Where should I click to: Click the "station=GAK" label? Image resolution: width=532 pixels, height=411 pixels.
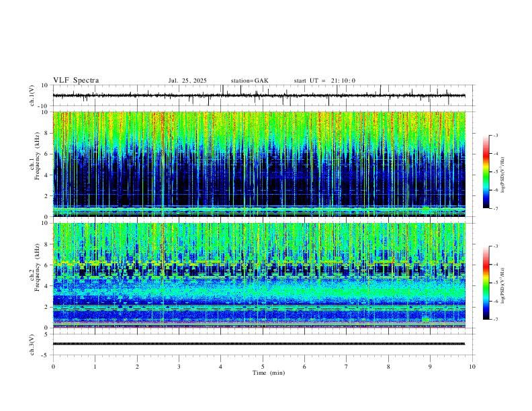(249, 81)
